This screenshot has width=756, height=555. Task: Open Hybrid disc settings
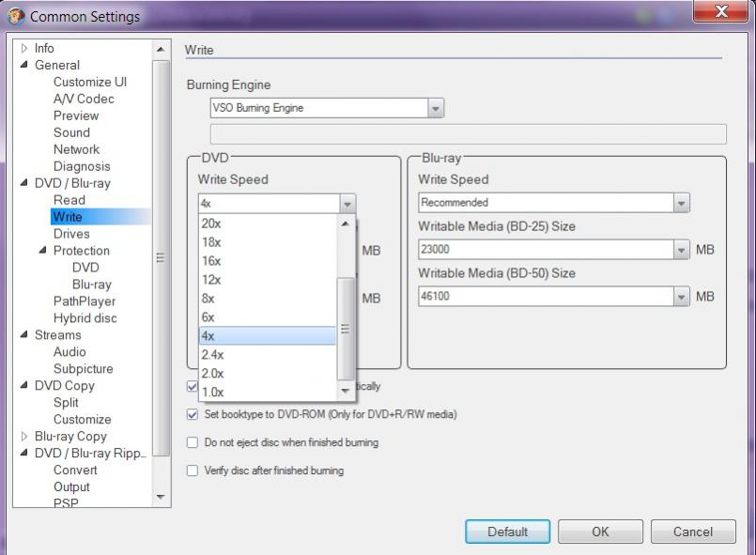click(x=85, y=318)
